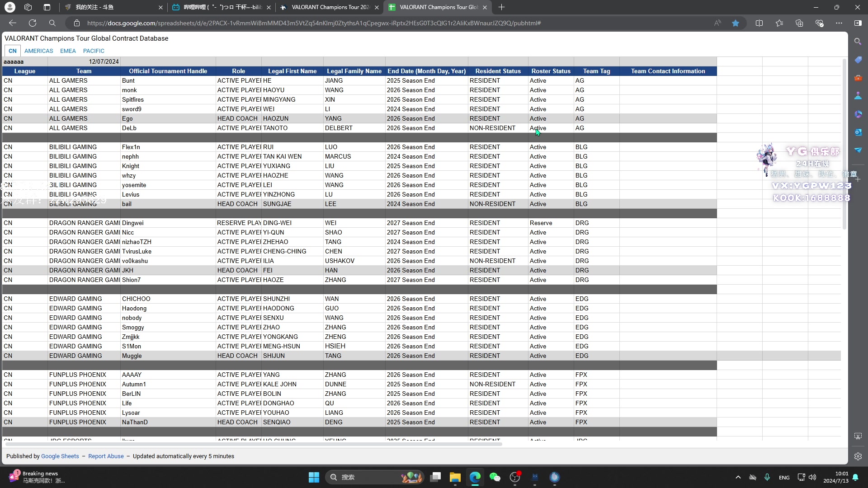Open sidebar settings gear icon
This screenshot has width=868, height=488.
(x=858, y=456)
